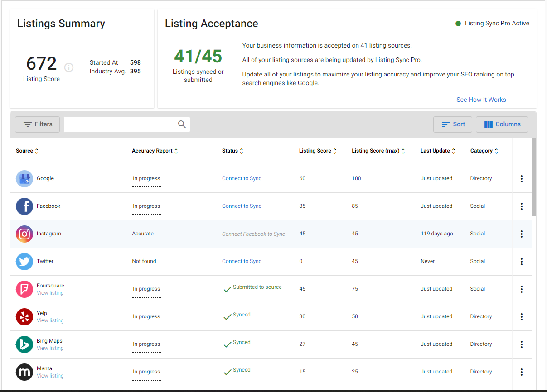Image resolution: width=547 pixels, height=392 pixels.
Task: Click the Sort button
Action: click(x=453, y=124)
